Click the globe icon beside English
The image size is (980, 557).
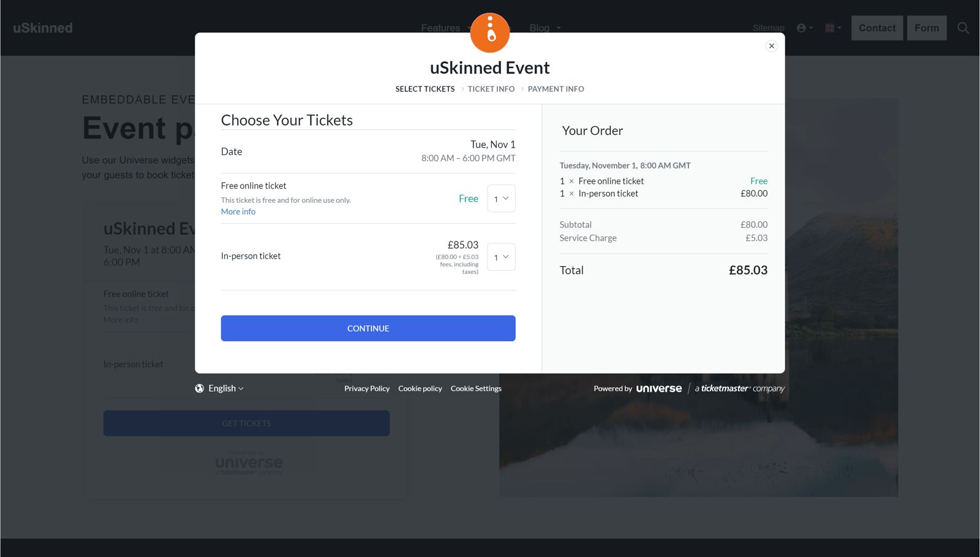[198, 388]
